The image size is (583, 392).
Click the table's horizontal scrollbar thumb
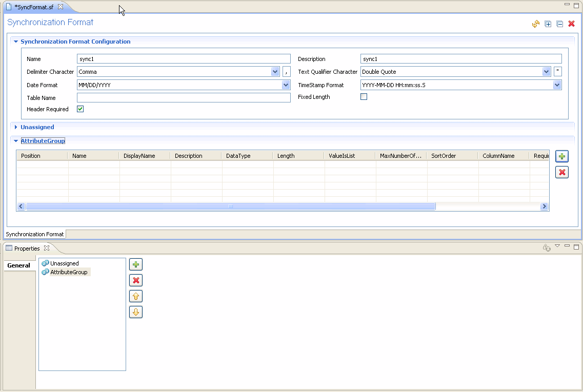click(x=231, y=206)
